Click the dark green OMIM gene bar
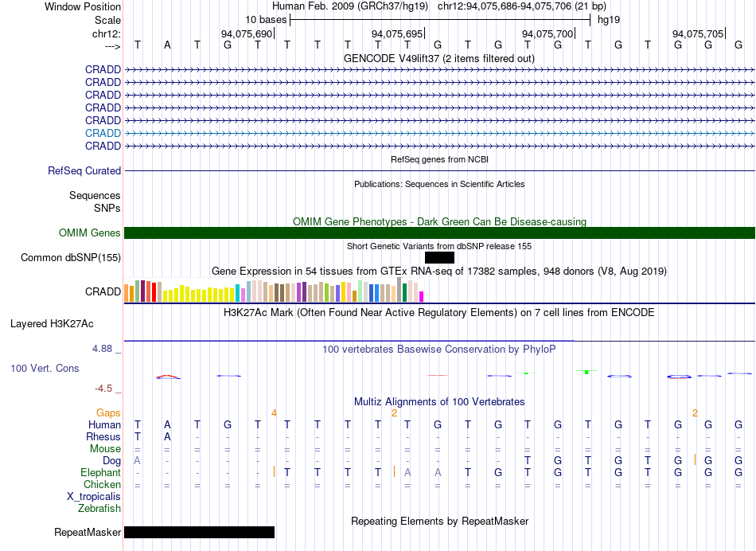 (x=439, y=233)
